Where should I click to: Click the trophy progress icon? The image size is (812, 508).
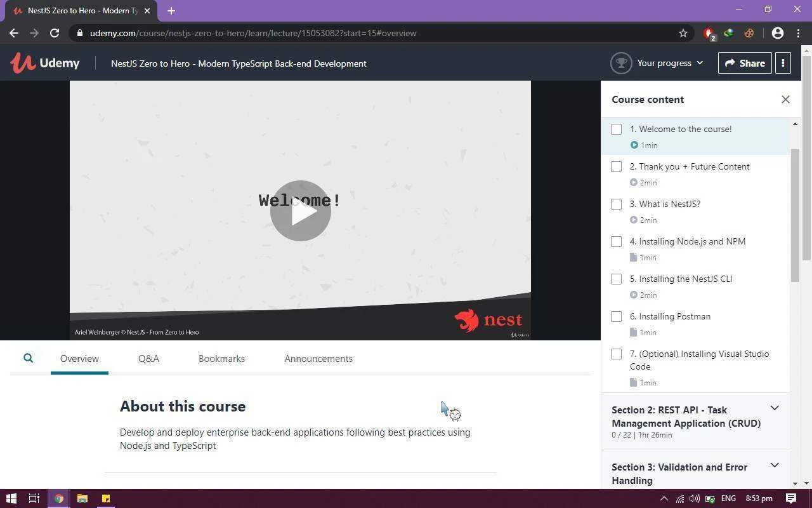(x=621, y=63)
